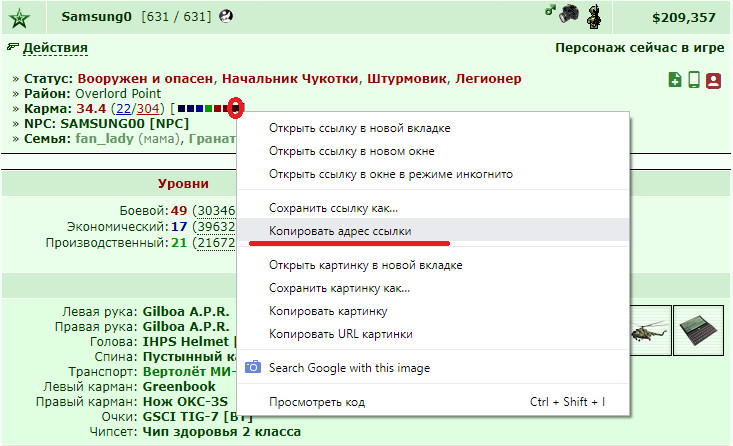Click the Samsung0 player name
Image resolution: width=733 pixels, height=446 pixels.
click(x=96, y=17)
